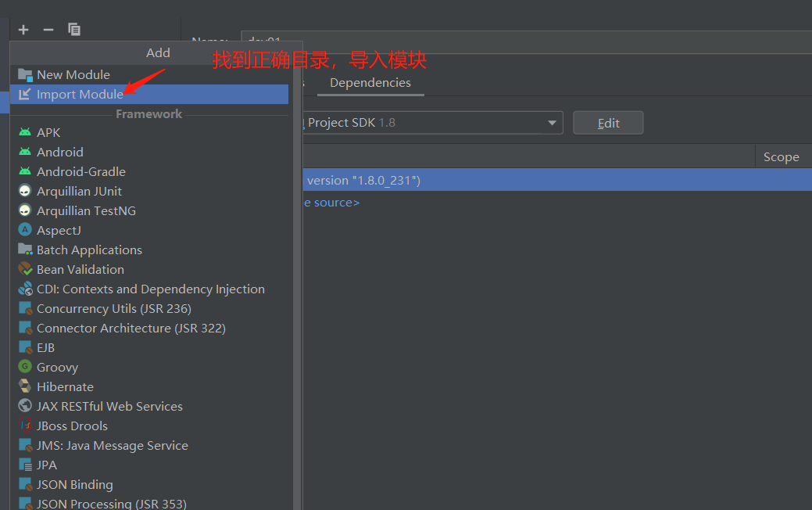This screenshot has width=812, height=510.
Task: Click the Import Module menu entry
Action: (78, 94)
